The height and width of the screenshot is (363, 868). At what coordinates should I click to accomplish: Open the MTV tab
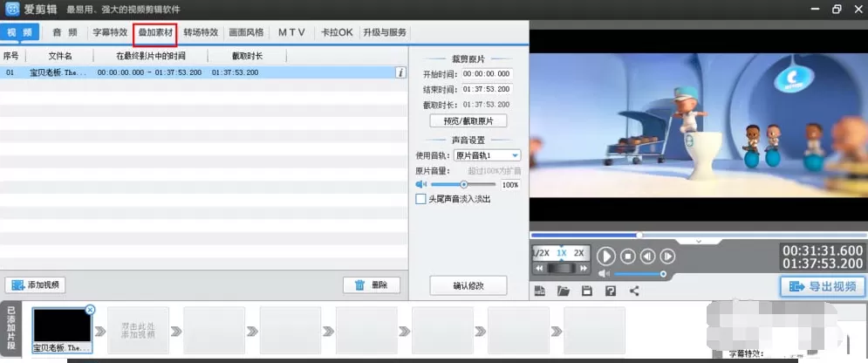291,32
